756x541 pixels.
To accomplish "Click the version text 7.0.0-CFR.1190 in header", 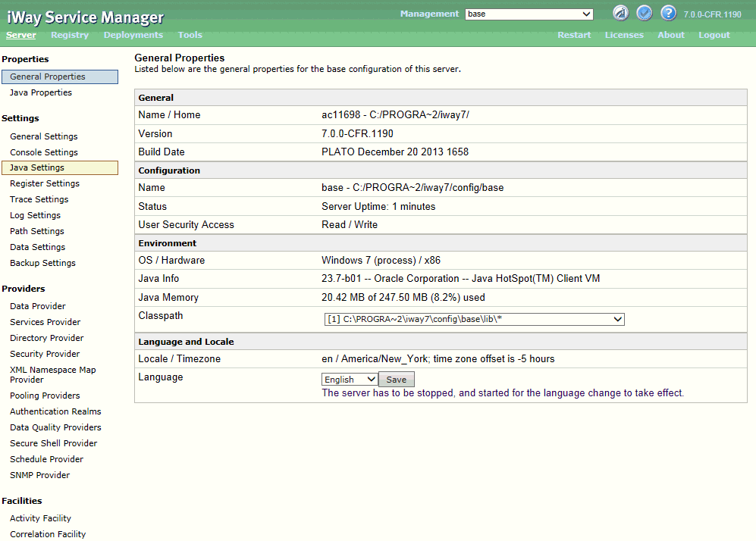I will click(712, 14).
